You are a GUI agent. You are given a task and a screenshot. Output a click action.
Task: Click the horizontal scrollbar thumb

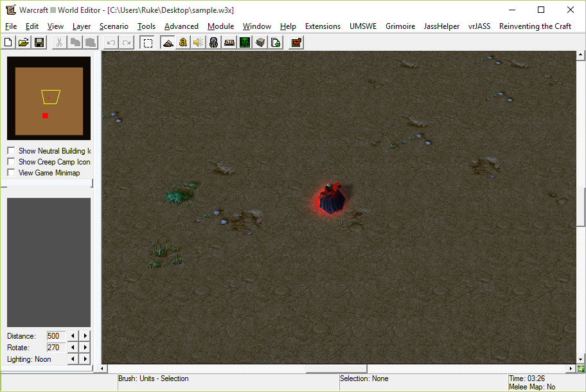click(x=337, y=369)
